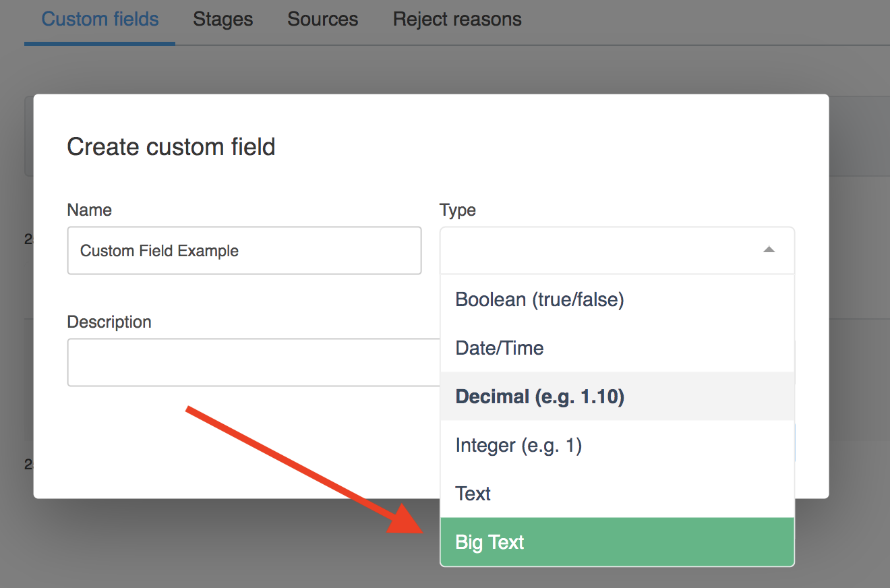Select Integer (e.g. 1) as field type
Image resolution: width=890 pixels, height=588 pixels.
click(518, 445)
